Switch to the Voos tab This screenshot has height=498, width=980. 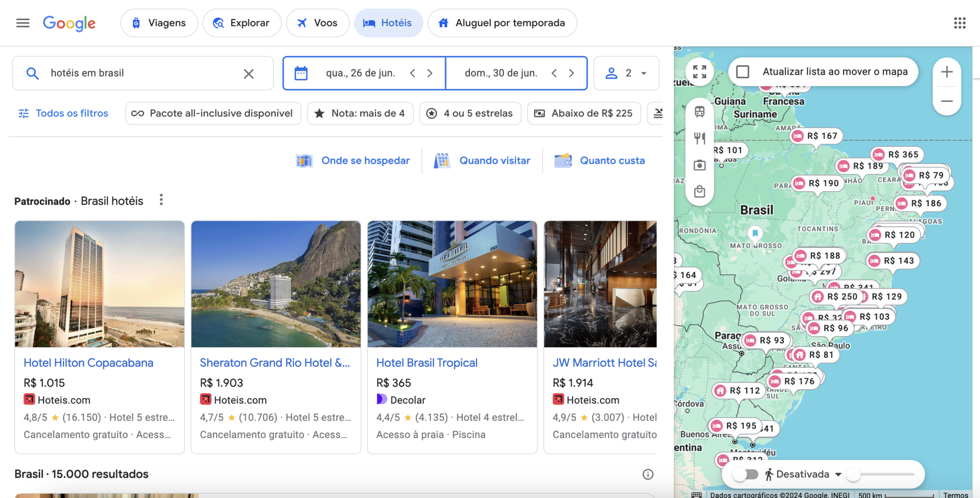point(318,23)
